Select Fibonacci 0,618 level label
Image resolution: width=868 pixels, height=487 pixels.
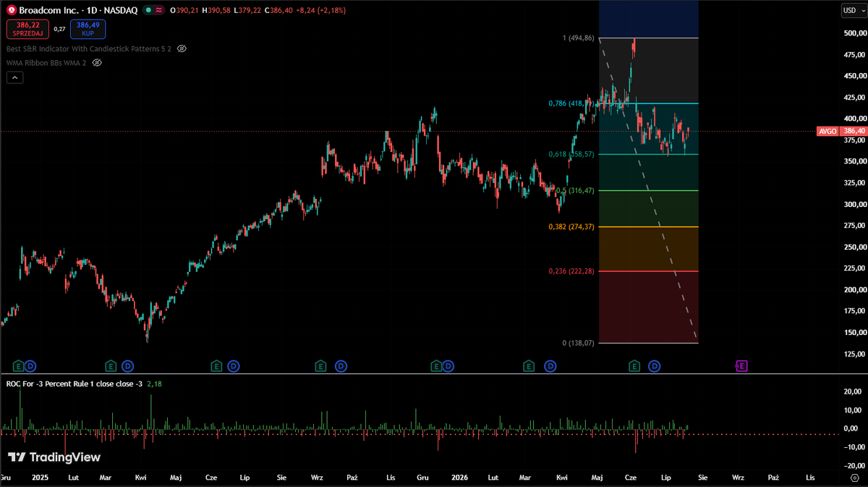click(572, 154)
